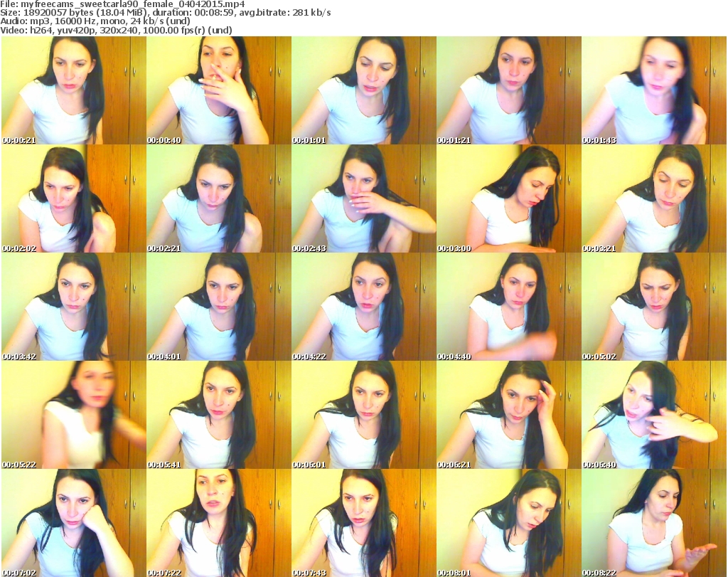
Task: Select the thumbnail stamped 00:02:21
Action: click(219, 198)
